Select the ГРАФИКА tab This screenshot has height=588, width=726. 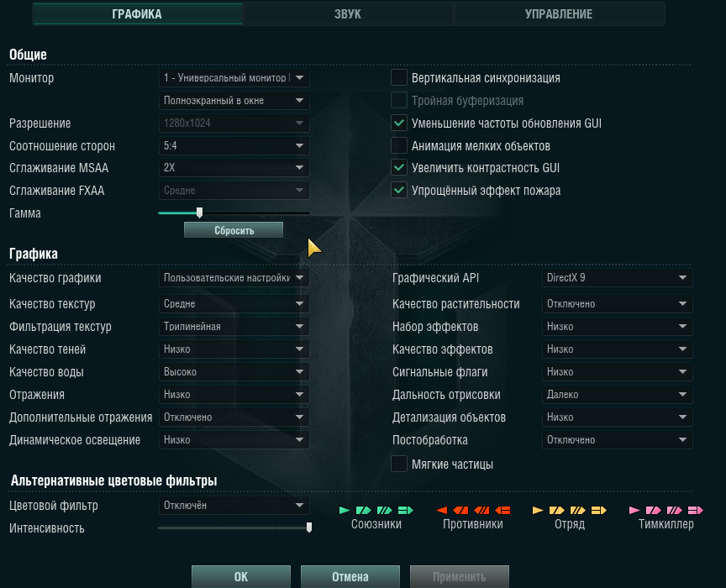[137, 14]
